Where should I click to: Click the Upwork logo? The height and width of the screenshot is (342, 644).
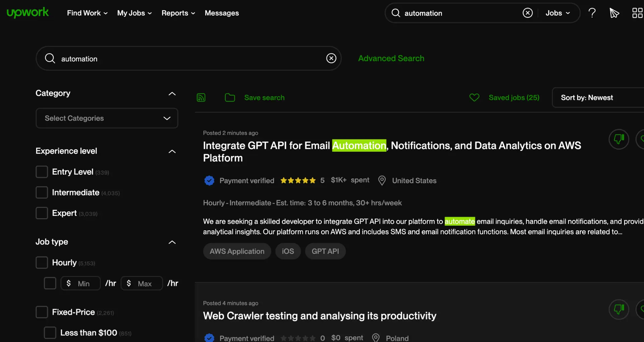tap(28, 13)
